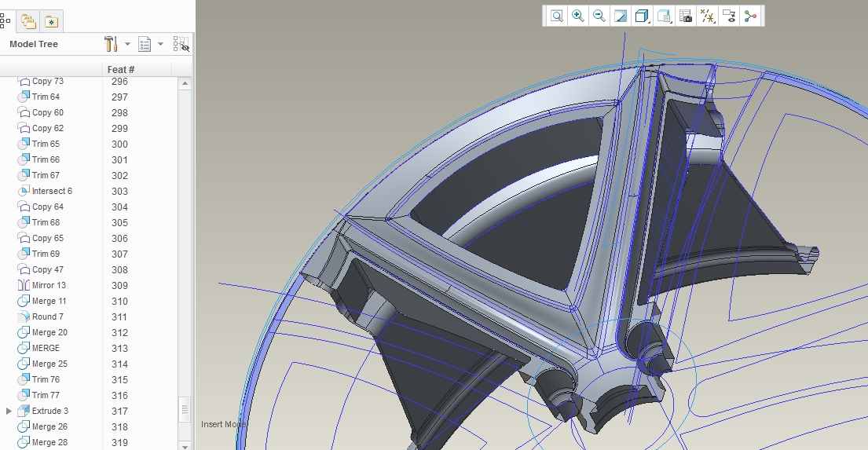This screenshot has width=868, height=450.
Task: Select the Merge 20 feature
Action: click(49, 332)
